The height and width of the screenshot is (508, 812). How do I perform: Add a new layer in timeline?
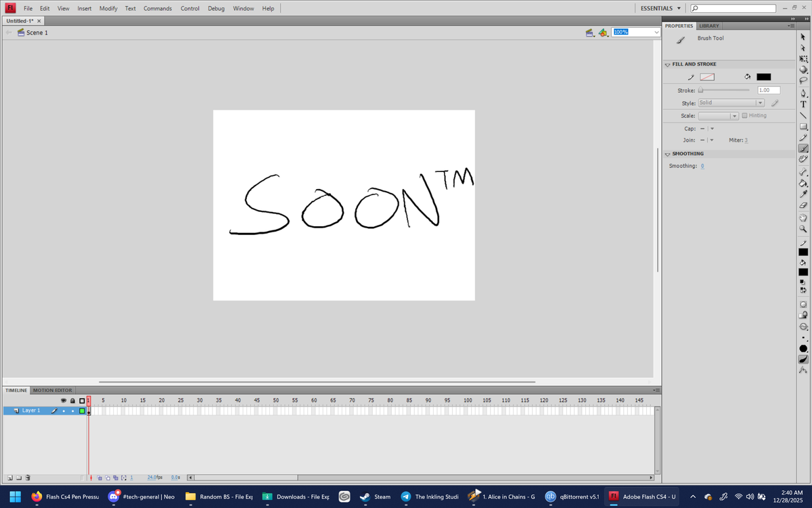tap(9, 478)
